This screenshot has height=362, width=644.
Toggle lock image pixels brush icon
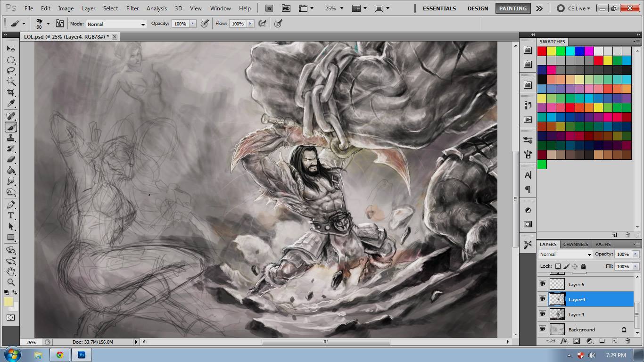pyautogui.click(x=567, y=266)
